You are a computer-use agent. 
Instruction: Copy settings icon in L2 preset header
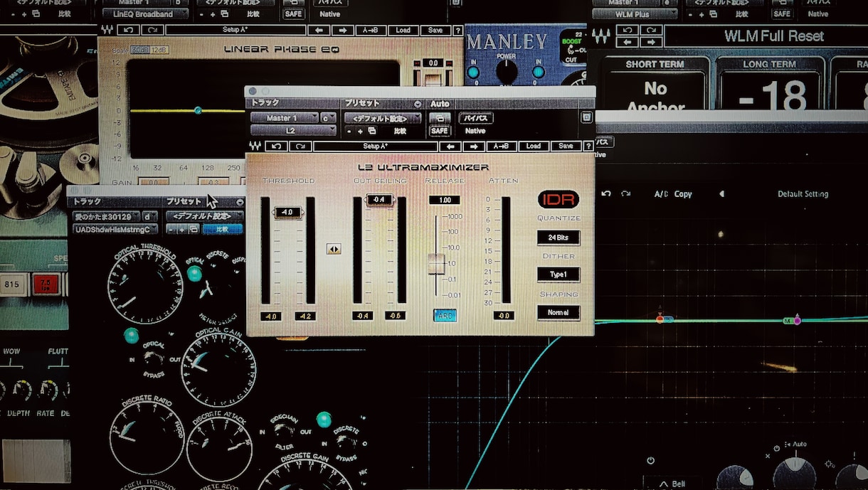tap(371, 131)
